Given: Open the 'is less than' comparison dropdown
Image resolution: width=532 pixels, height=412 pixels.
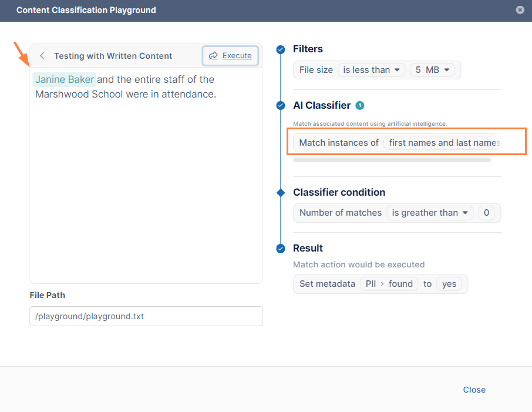Looking at the screenshot, I should (x=371, y=70).
